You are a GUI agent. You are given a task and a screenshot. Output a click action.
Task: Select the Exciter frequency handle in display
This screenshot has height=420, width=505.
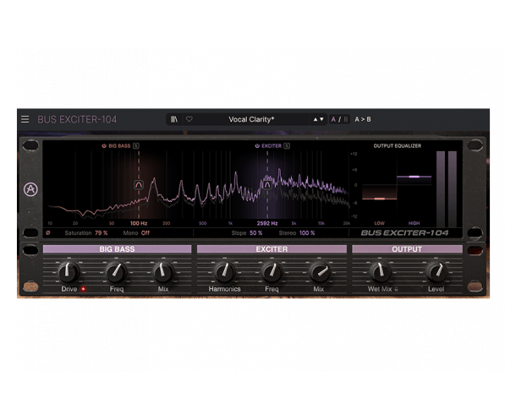(267, 185)
